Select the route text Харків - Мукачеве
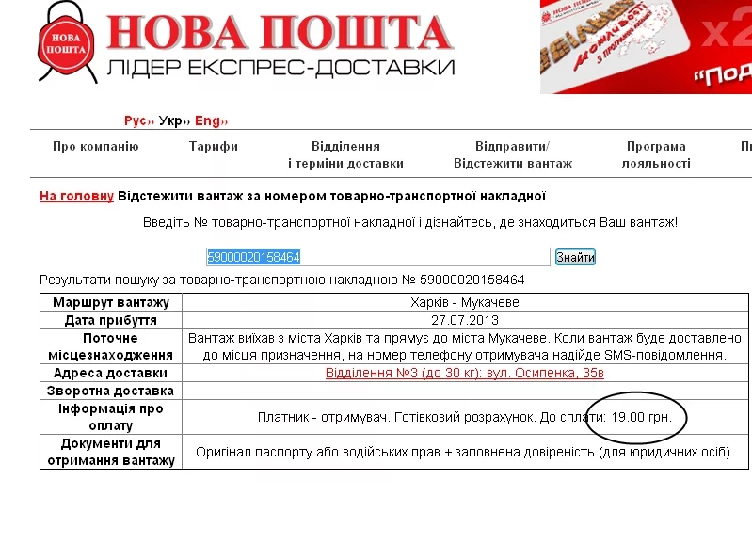 point(464,302)
